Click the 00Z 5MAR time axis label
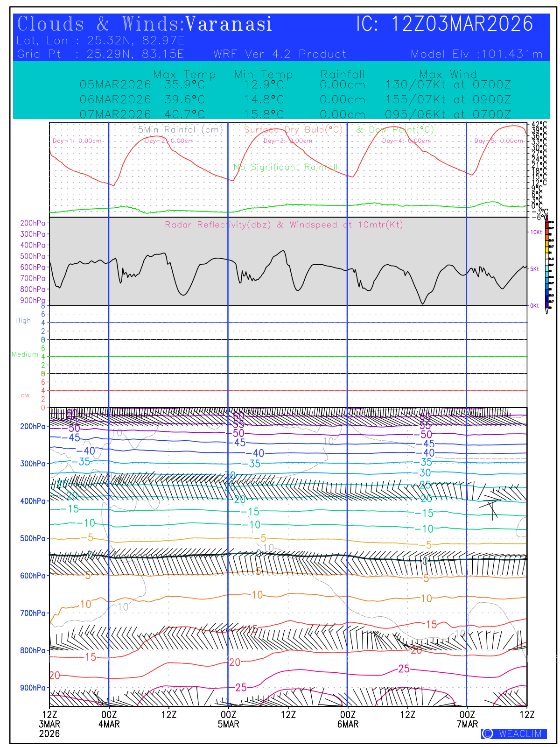This screenshot has width=560, height=747. [x=228, y=719]
